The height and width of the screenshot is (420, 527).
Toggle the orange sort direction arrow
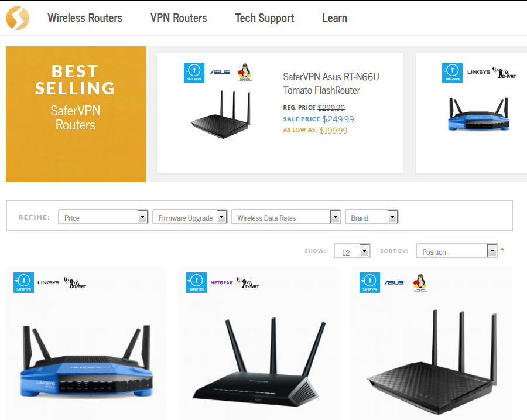coord(502,251)
